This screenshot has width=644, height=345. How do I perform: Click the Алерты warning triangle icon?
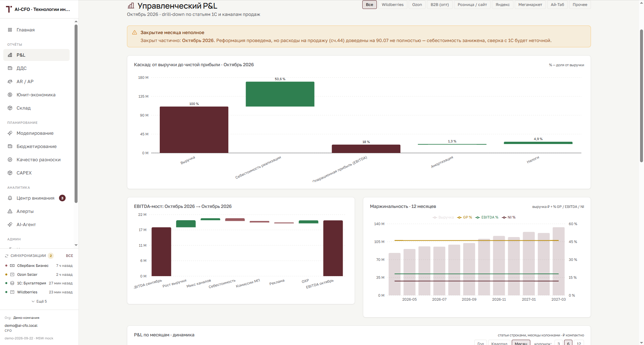coord(10,211)
